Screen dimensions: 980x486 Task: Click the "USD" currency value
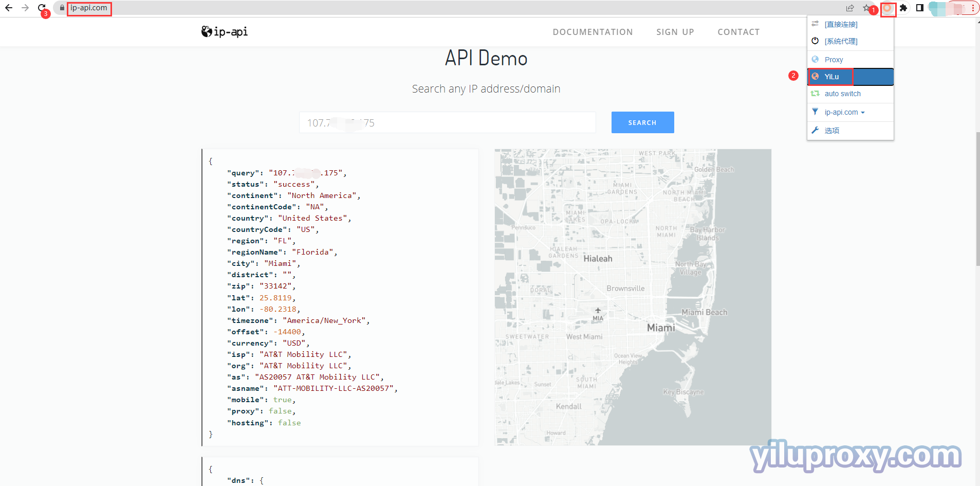[294, 343]
